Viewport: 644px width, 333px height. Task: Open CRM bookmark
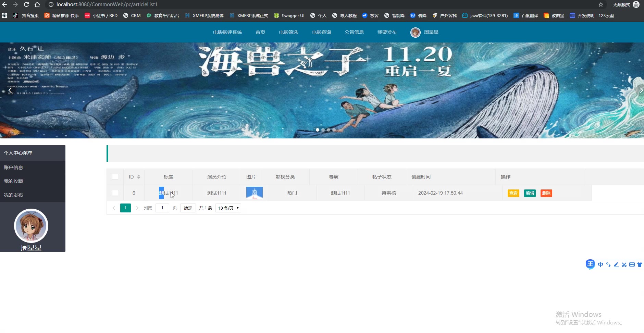pyautogui.click(x=132, y=15)
